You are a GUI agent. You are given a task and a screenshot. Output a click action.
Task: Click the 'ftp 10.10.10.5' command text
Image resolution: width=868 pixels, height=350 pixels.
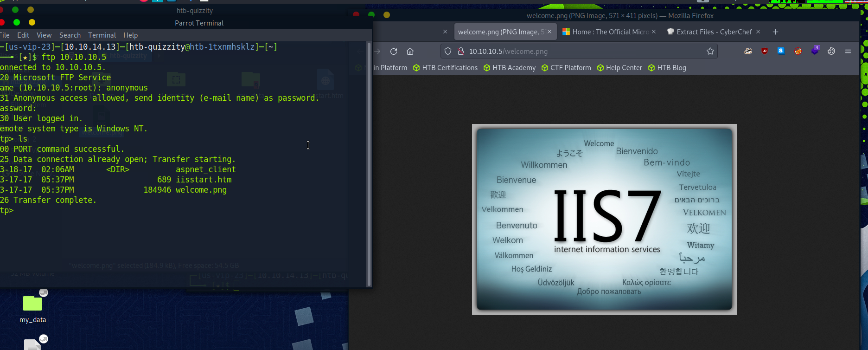point(74,57)
